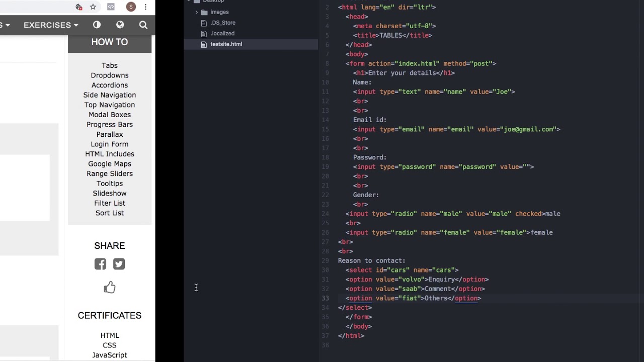
Task: Click the .localized file icon
Action: [204, 34]
